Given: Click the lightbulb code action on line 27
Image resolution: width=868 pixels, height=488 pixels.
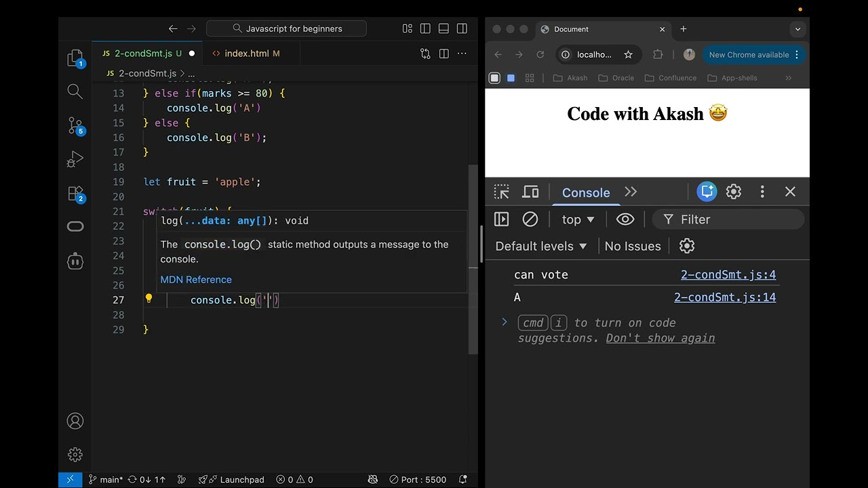Looking at the screenshot, I should (x=149, y=298).
